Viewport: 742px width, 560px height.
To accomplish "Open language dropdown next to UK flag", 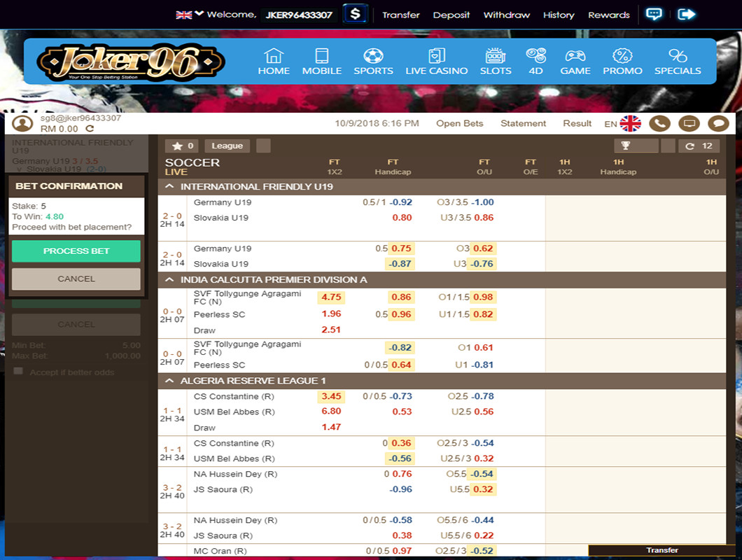I will point(199,13).
